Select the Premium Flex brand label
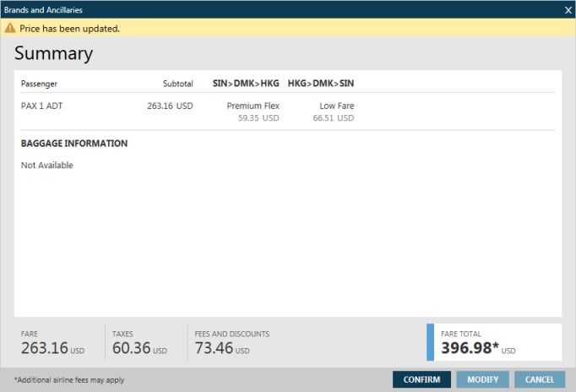Image resolution: width=576 pixels, height=392 pixels. (253, 106)
